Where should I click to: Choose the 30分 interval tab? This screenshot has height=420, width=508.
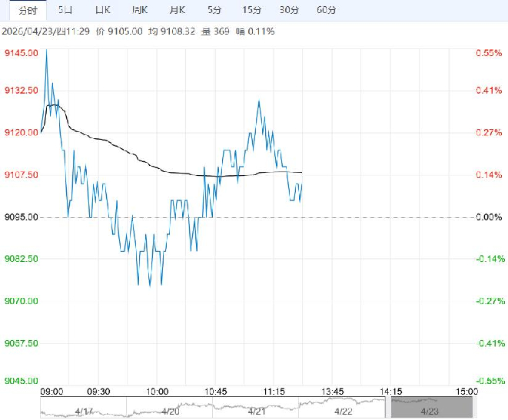289,10
